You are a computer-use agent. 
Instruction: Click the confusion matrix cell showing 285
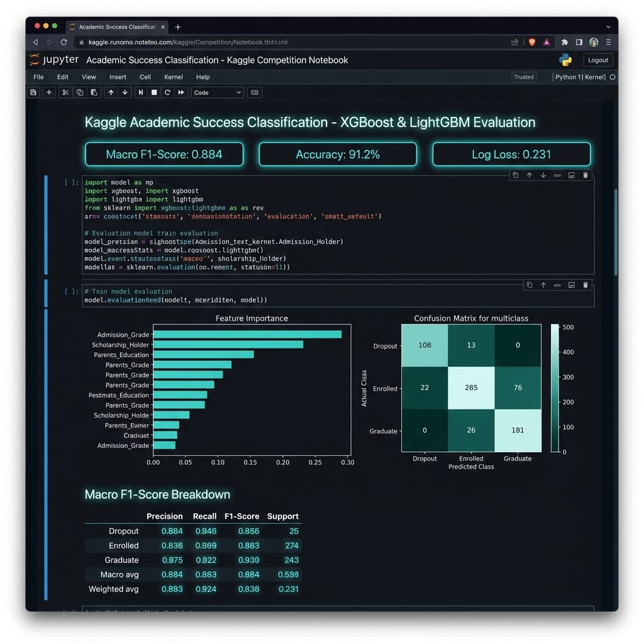[x=471, y=387]
